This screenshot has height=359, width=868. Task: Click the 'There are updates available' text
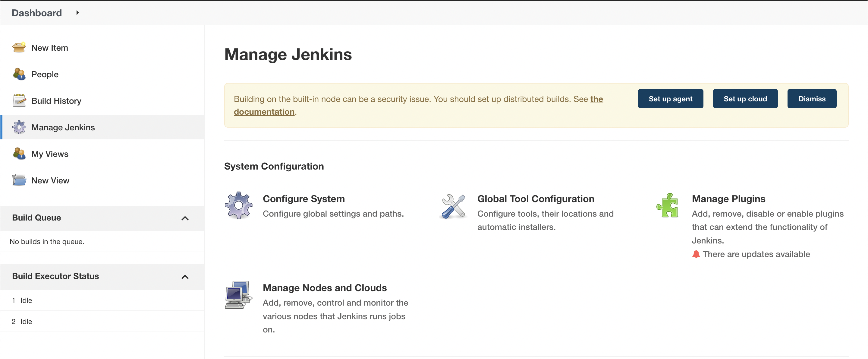coord(756,254)
